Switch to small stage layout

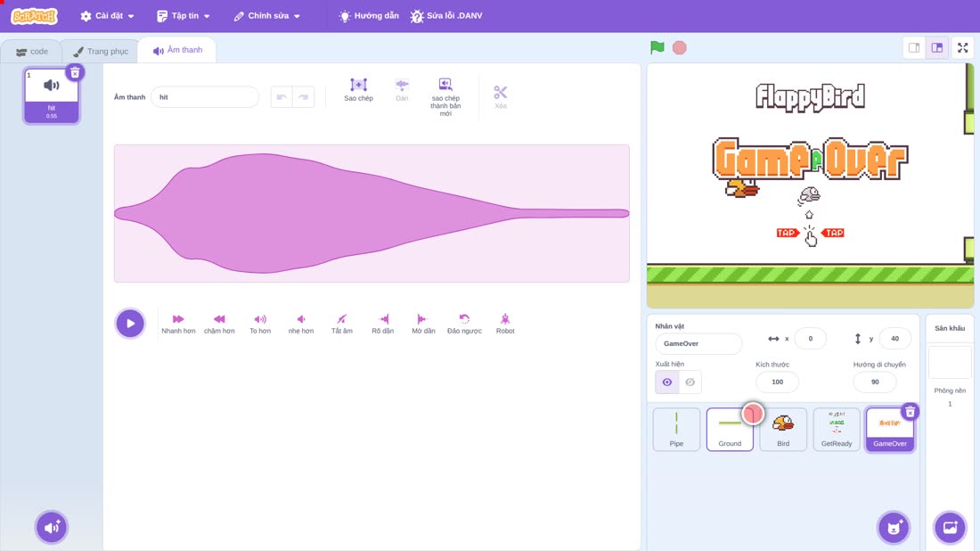[914, 47]
